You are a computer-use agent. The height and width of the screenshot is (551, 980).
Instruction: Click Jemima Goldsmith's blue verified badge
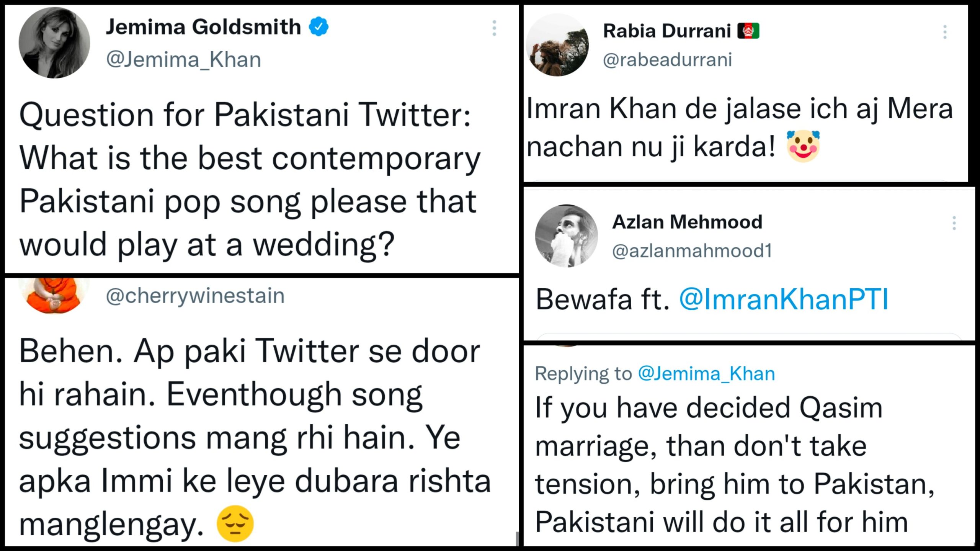[319, 27]
